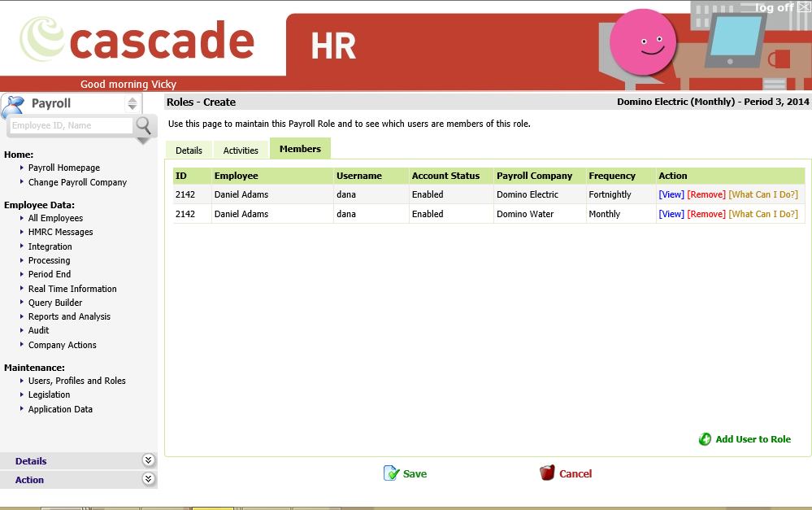Launch the Query Builder
This screenshot has width=812, height=510.
click(x=55, y=303)
